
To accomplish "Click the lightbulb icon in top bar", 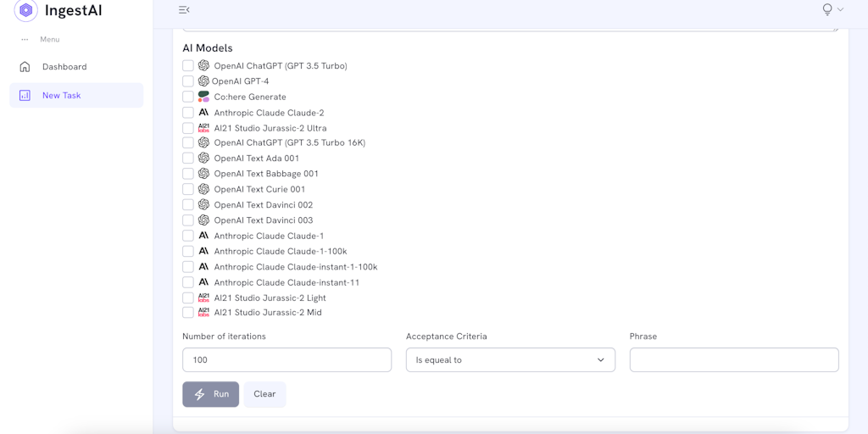I will click(x=827, y=9).
